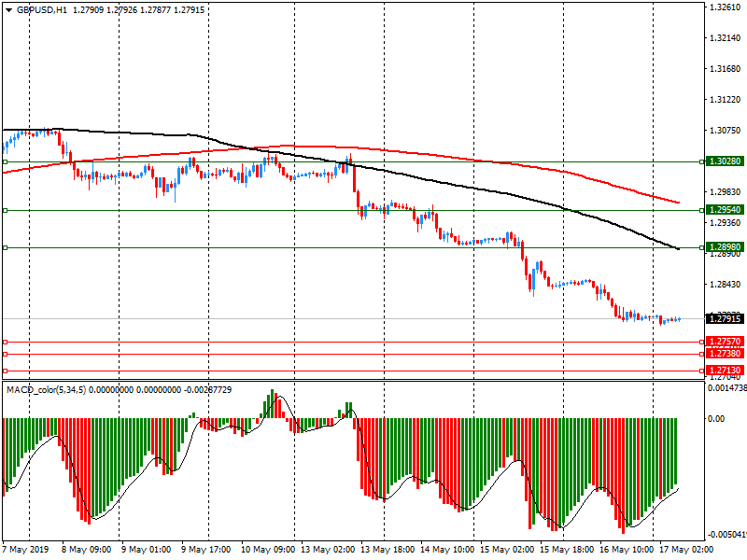Click the right end of the black moving average

pos(678,249)
